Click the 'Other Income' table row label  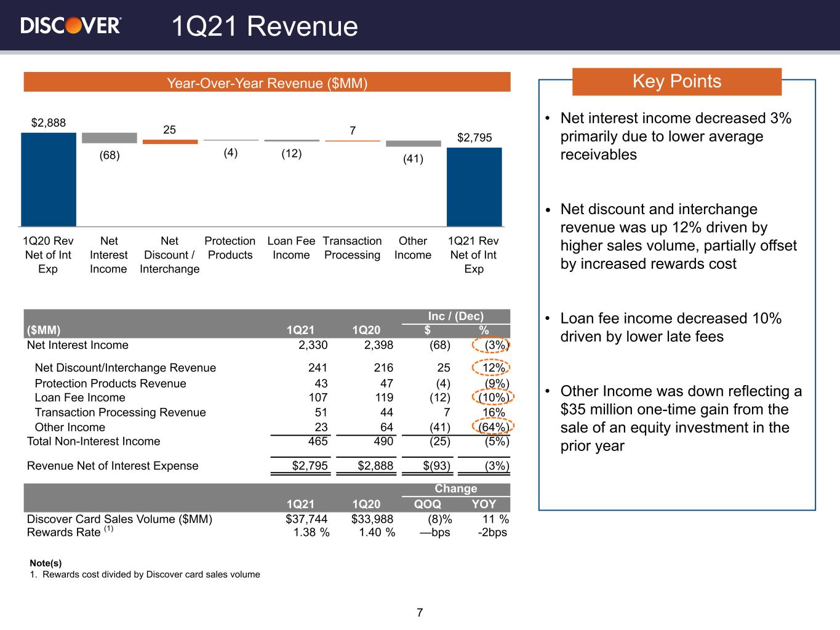[x=70, y=428]
